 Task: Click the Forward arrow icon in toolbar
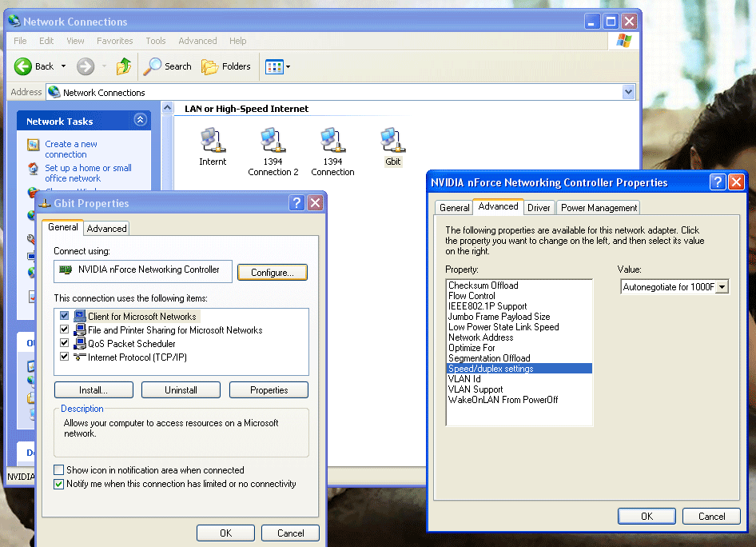click(x=86, y=66)
